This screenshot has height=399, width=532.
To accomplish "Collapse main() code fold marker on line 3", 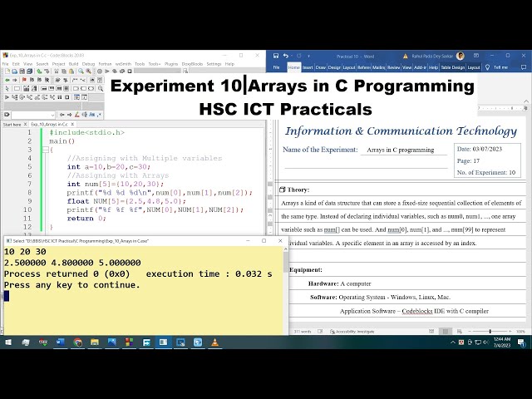I will click(46, 150).
